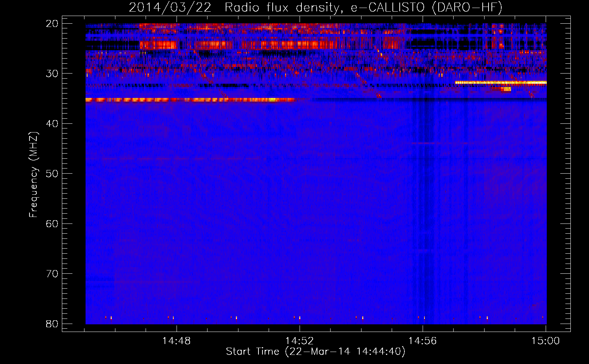
Task: Click the frequency tick label 80
Action: coord(52,324)
